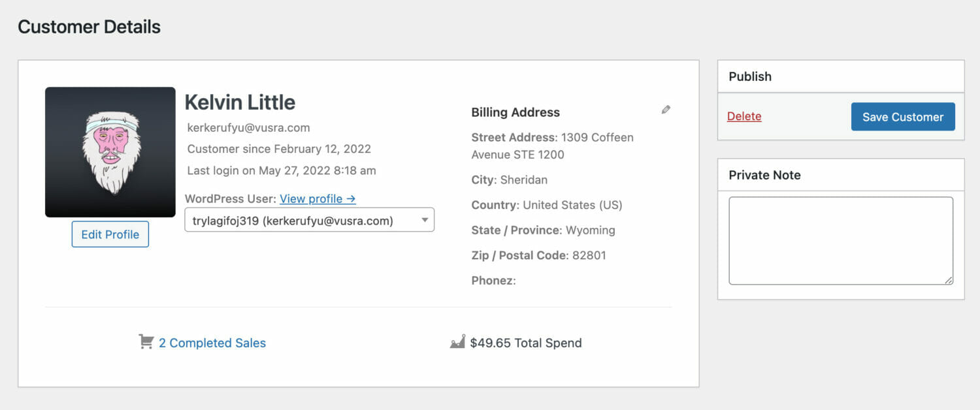Click the Country: United States (US) line
The width and height of the screenshot is (980, 410).
click(x=547, y=205)
